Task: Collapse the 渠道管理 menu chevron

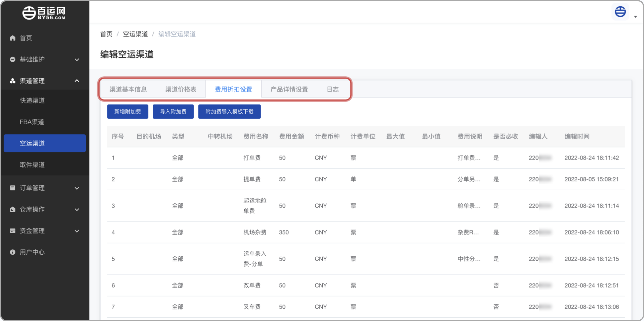Action: pos(77,81)
